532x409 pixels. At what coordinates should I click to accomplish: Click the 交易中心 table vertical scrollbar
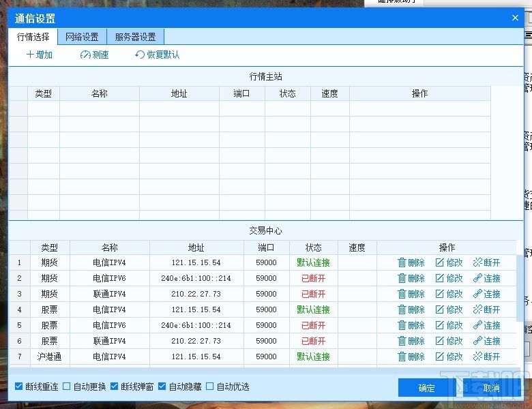(520, 288)
